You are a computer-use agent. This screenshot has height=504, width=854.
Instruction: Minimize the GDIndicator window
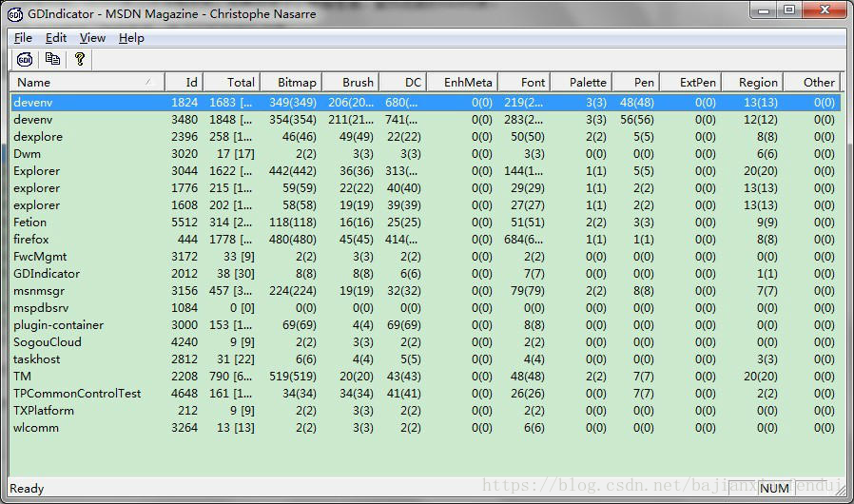tap(764, 10)
